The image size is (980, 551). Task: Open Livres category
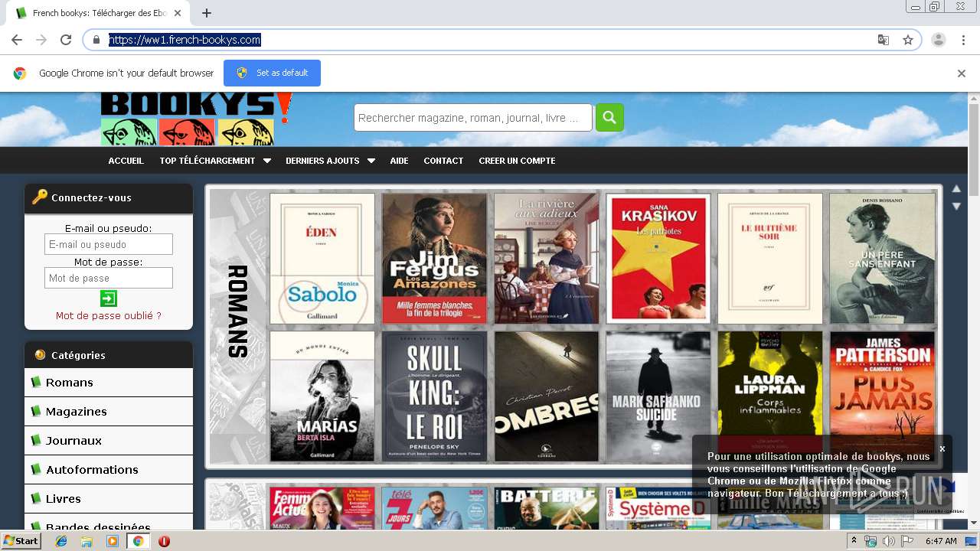pyautogui.click(x=109, y=498)
